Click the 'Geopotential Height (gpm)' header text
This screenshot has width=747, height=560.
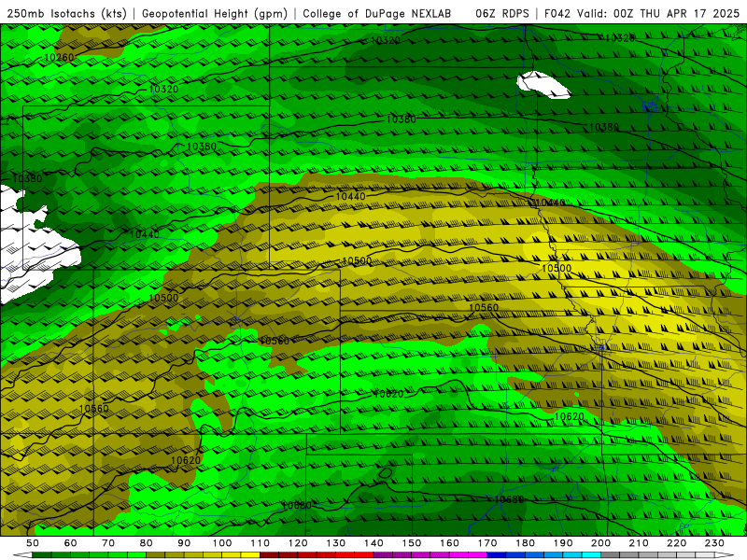click(x=215, y=13)
